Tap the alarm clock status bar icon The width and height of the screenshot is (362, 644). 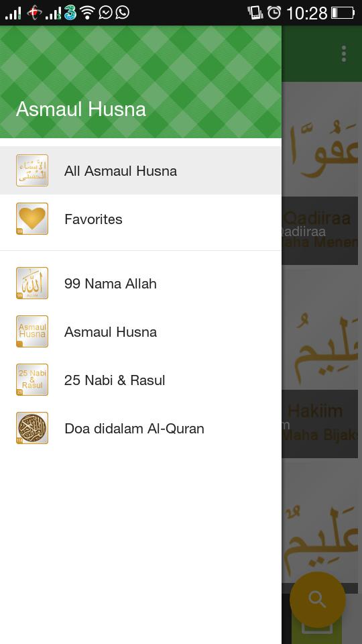(x=274, y=13)
